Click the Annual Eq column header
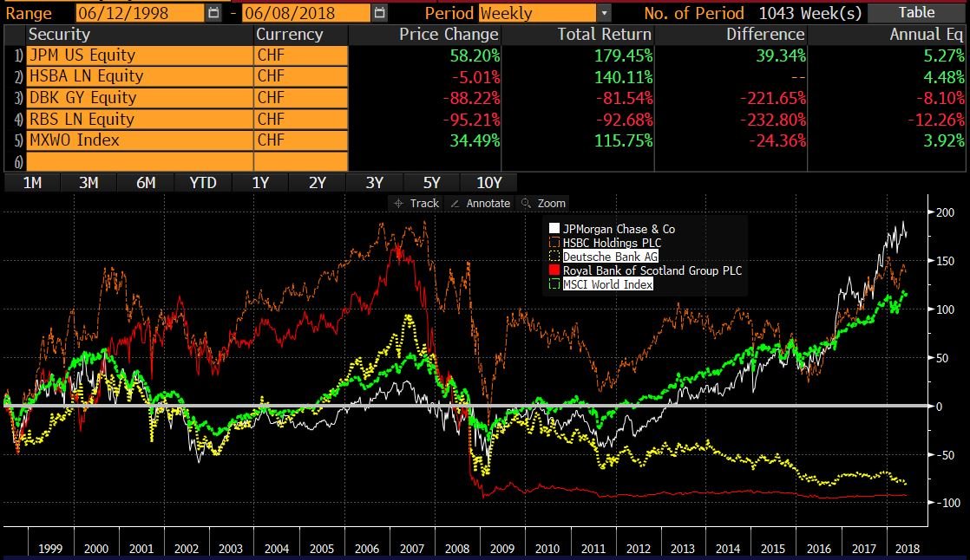This screenshot has width=970, height=560. [926, 35]
